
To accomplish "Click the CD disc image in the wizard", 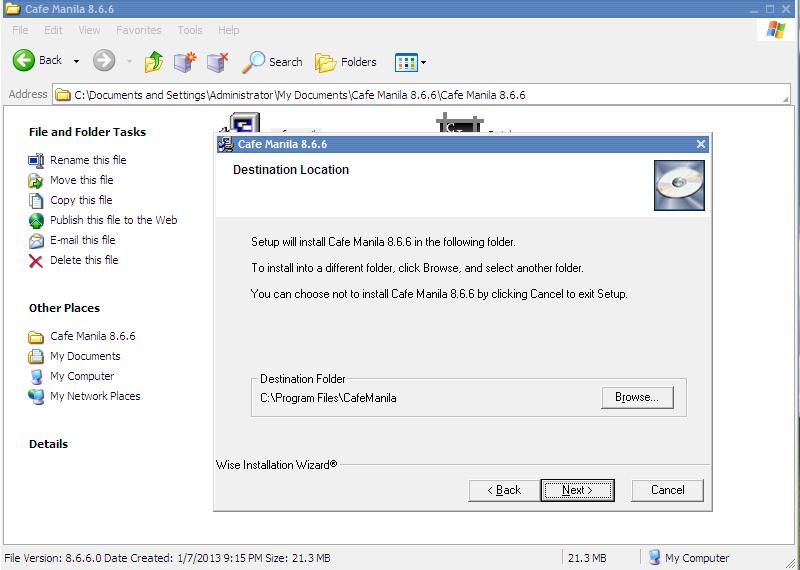I will (679, 185).
